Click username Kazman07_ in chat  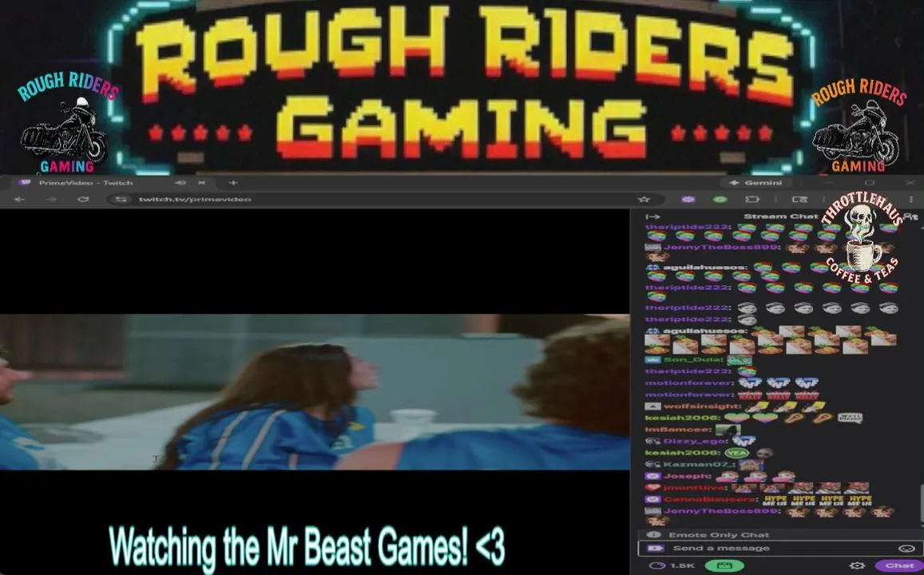tap(698, 464)
